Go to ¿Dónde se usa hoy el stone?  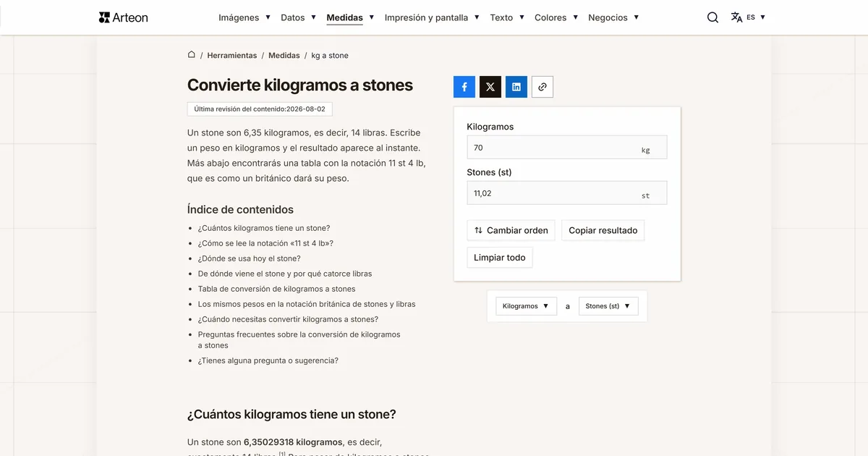(x=250, y=258)
